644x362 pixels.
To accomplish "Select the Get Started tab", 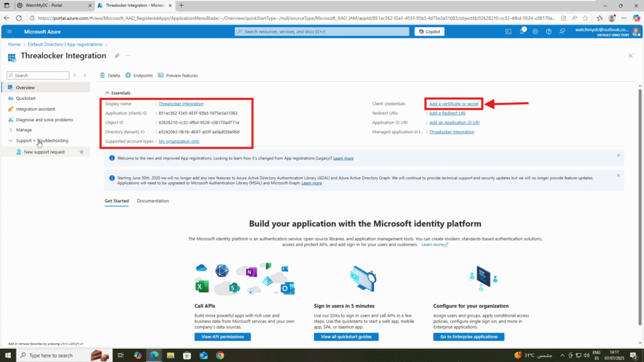I will click(x=116, y=201).
